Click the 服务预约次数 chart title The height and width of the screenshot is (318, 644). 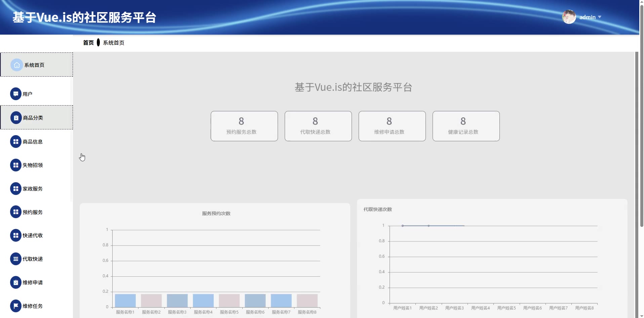(x=216, y=213)
